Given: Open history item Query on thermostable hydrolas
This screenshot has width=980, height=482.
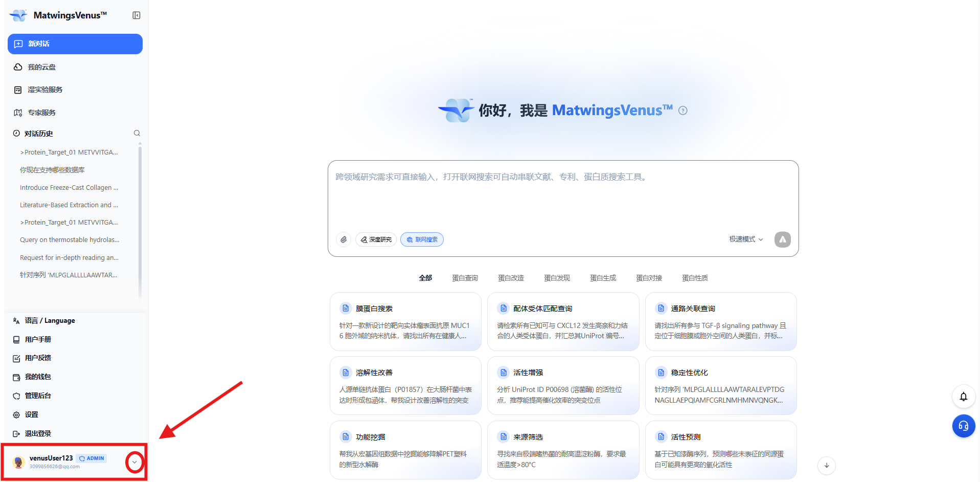Looking at the screenshot, I should (70, 240).
